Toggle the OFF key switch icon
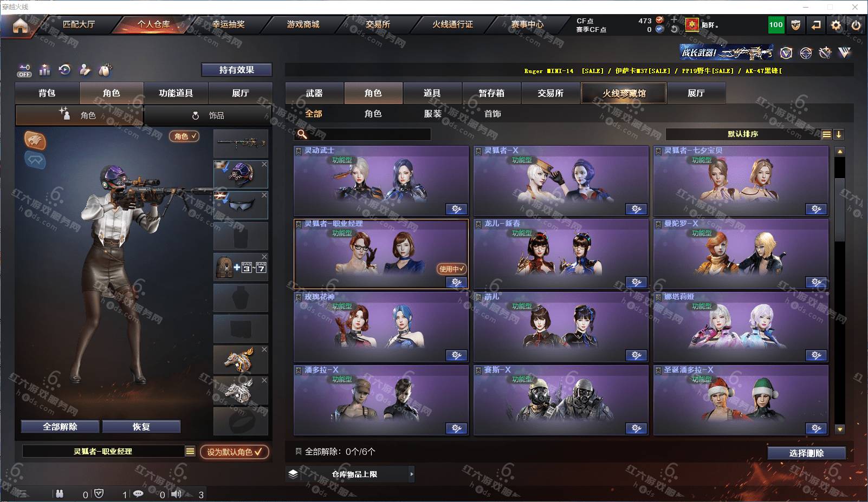Viewport: 868px width, 502px height. (24, 70)
